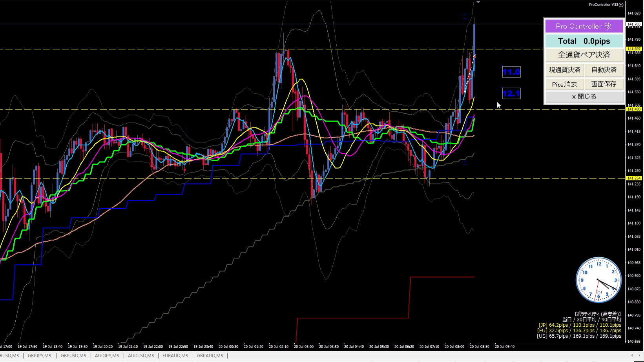
Task: Click the 141.370 price axis label
Action: [634, 145]
